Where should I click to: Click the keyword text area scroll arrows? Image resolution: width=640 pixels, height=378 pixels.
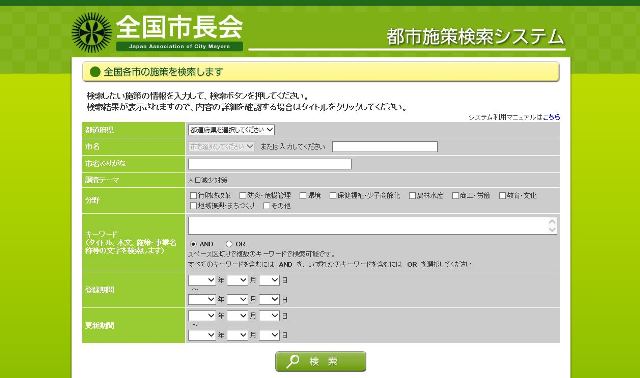[552, 225]
